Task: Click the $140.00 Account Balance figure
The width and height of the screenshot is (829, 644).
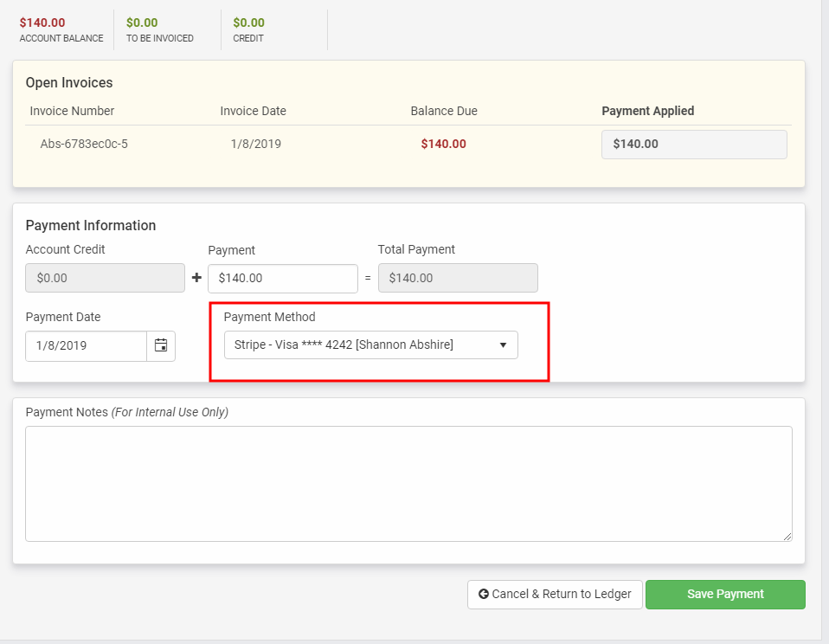Action: pos(42,23)
